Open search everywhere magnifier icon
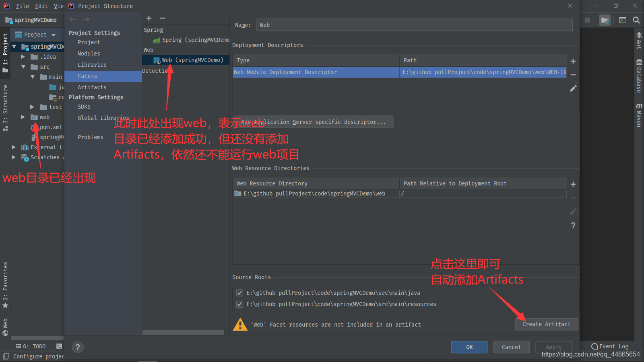The width and height of the screenshot is (644, 362). [x=636, y=20]
